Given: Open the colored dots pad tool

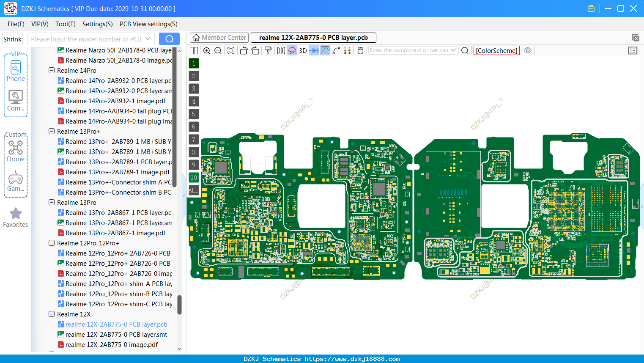Looking at the screenshot, I should click(348, 50).
